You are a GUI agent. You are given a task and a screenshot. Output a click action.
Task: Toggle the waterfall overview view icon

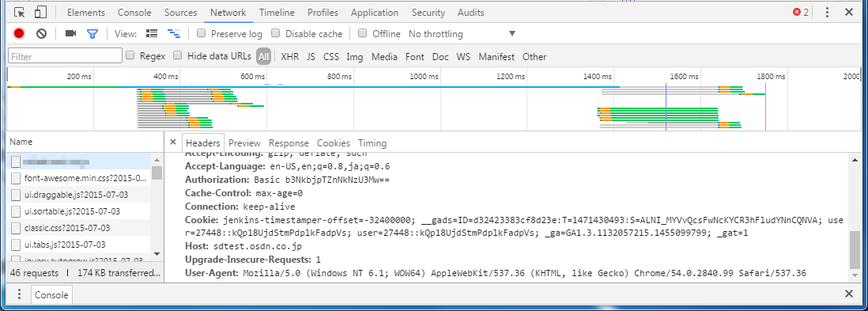[x=174, y=34]
